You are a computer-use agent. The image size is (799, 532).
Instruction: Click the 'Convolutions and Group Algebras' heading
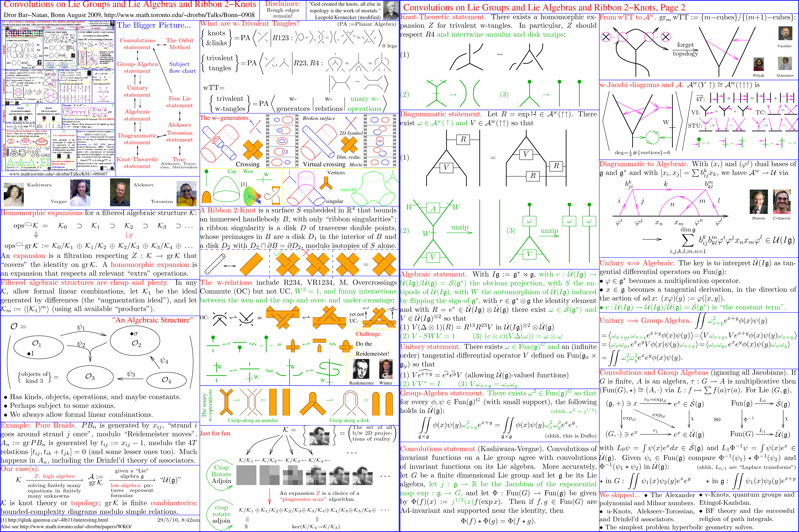click(654, 372)
